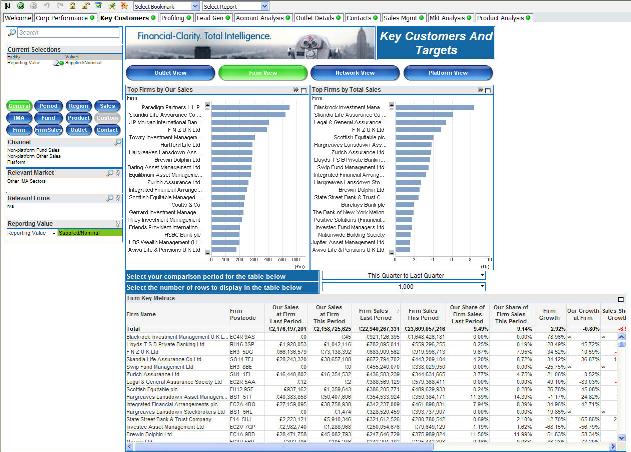
Task: Click the eraser icon in Current Selections
Action: 57,63
